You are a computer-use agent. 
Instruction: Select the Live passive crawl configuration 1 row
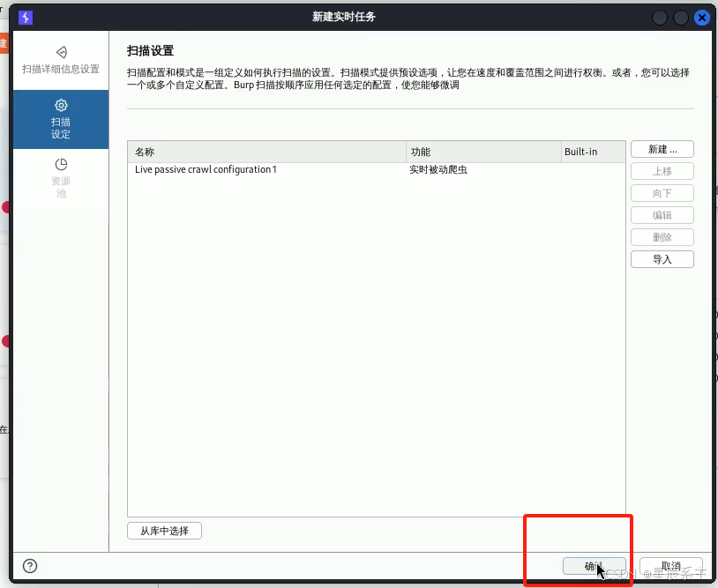click(x=377, y=170)
